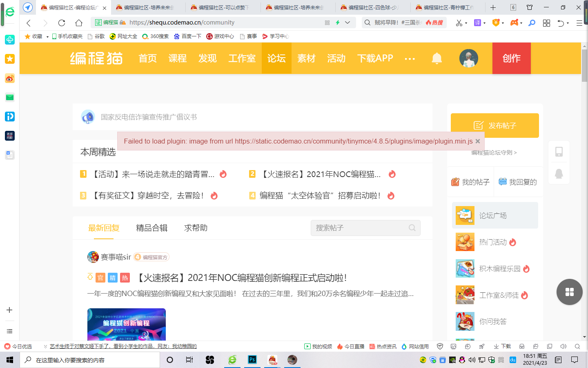
Task: Open 我的帖子 my posts
Action: point(470,182)
